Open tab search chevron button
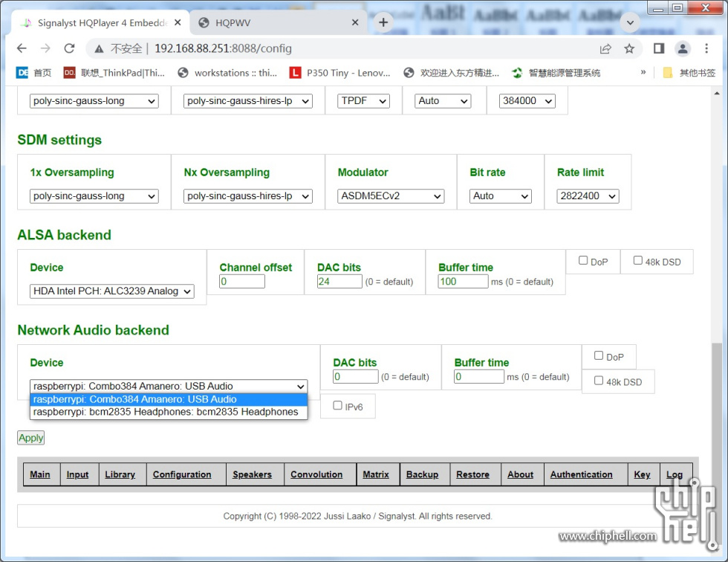The image size is (728, 562). pyautogui.click(x=630, y=22)
